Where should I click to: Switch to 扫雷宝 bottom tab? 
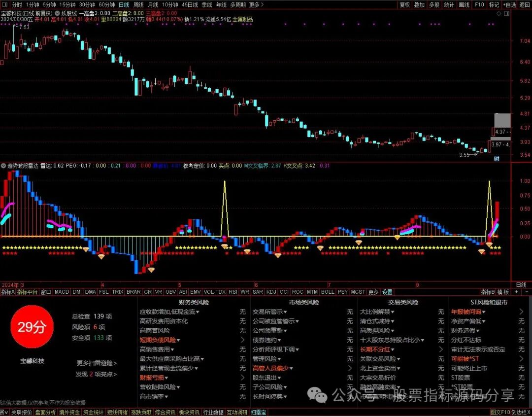pyautogui.click(x=259, y=413)
